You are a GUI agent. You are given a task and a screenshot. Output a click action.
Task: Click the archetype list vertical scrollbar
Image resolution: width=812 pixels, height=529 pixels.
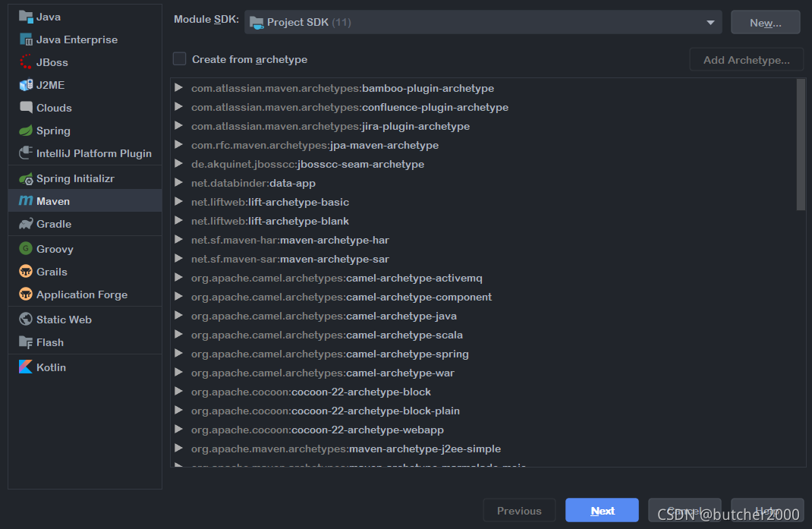tap(801, 144)
